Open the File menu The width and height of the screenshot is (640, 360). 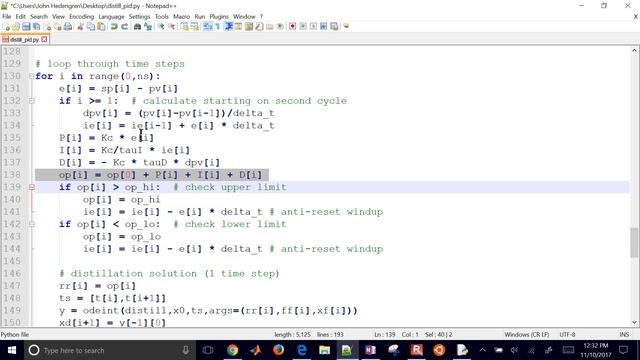tap(7, 17)
